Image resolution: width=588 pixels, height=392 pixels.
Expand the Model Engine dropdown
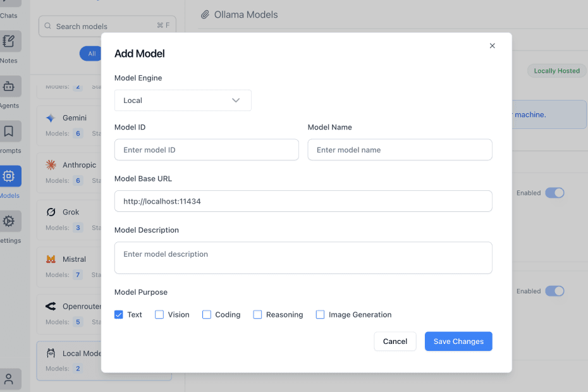coord(183,101)
